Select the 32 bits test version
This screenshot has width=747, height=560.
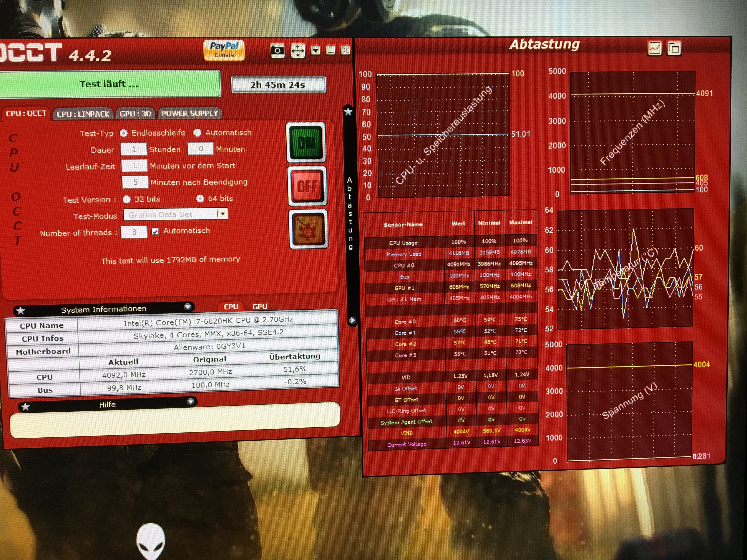tap(127, 199)
